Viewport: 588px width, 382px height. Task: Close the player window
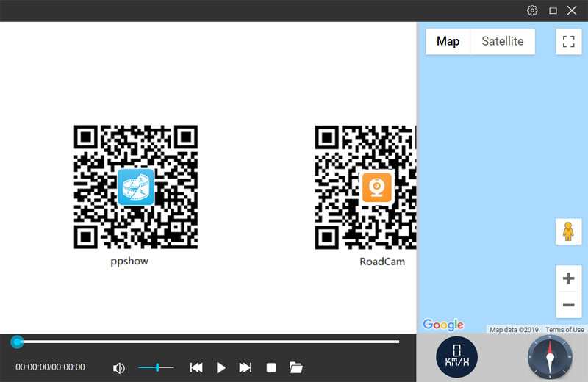(572, 10)
